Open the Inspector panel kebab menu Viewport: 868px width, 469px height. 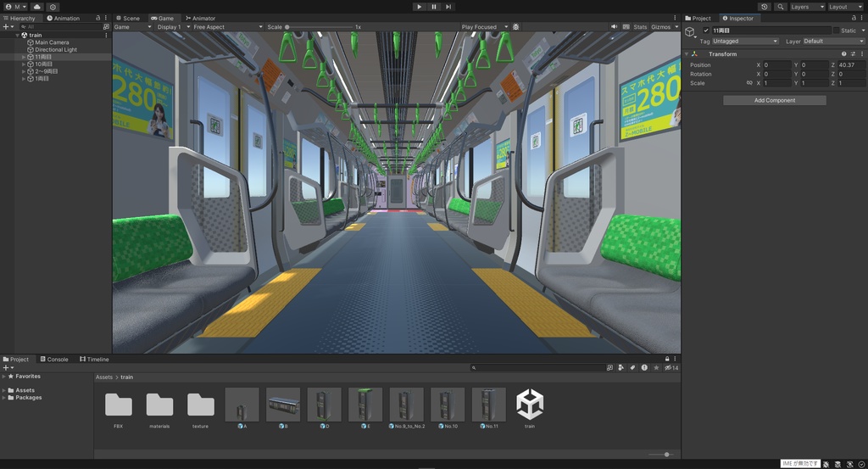click(862, 18)
